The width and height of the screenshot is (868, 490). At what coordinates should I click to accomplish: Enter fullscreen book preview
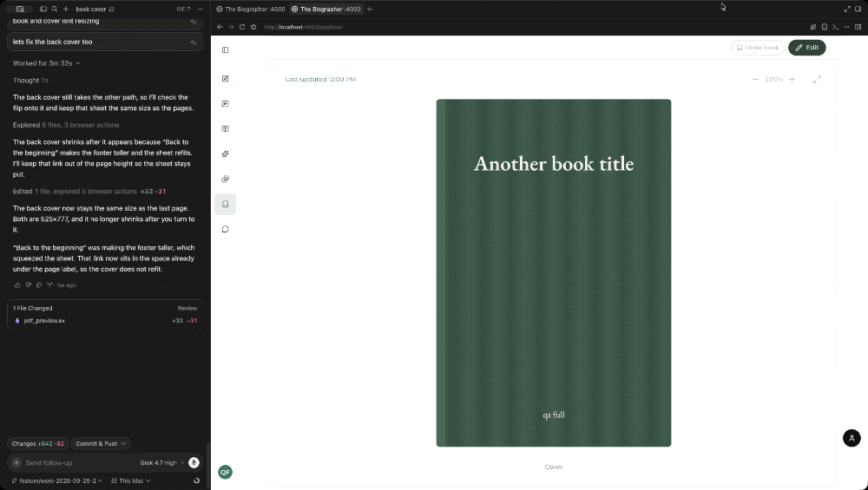pos(817,80)
